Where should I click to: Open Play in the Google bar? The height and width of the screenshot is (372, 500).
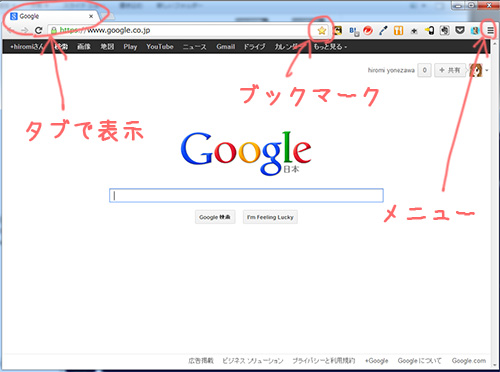tap(130, 47)
